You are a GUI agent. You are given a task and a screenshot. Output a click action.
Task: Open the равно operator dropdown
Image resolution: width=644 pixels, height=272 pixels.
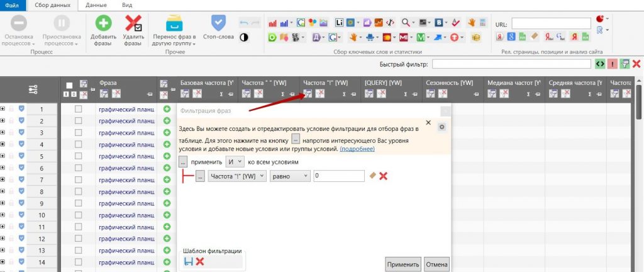(x=290, y=176)
